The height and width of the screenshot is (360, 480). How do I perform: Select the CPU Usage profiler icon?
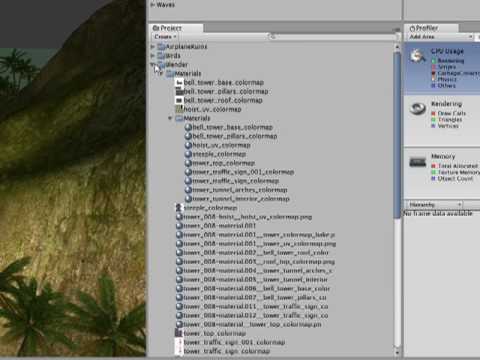coord(418,56)
